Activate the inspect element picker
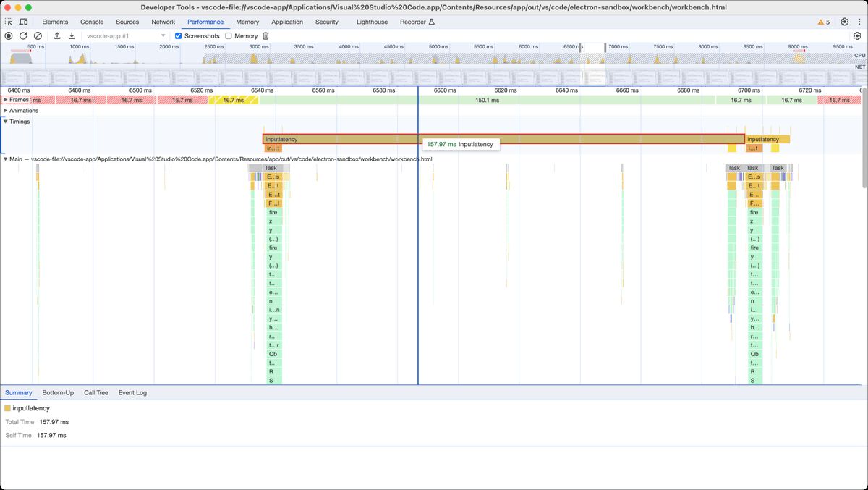This screenshot has height=490, width=868. pyautogui.click(x=9, y=22)
